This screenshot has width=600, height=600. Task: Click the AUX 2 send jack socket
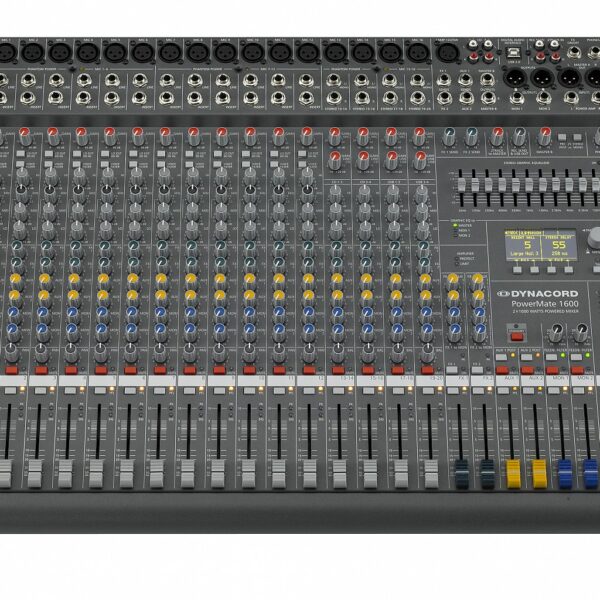click(x=466, y=98)
